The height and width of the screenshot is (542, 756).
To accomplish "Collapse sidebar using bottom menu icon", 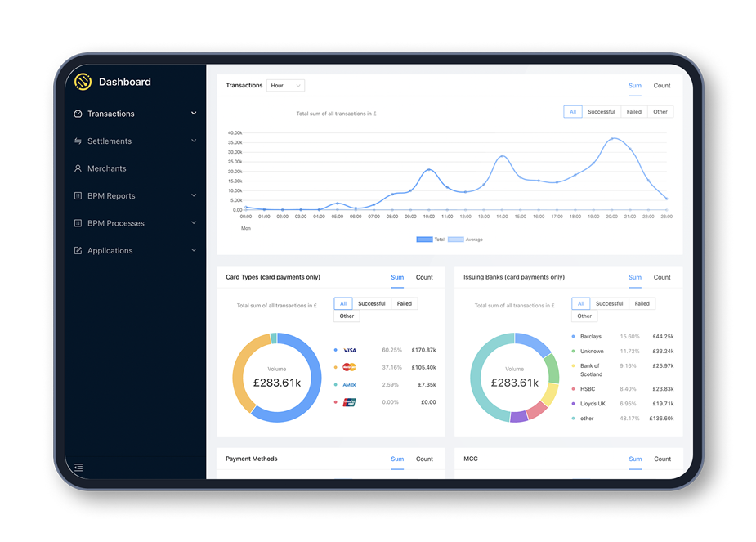I will [78, 468].
